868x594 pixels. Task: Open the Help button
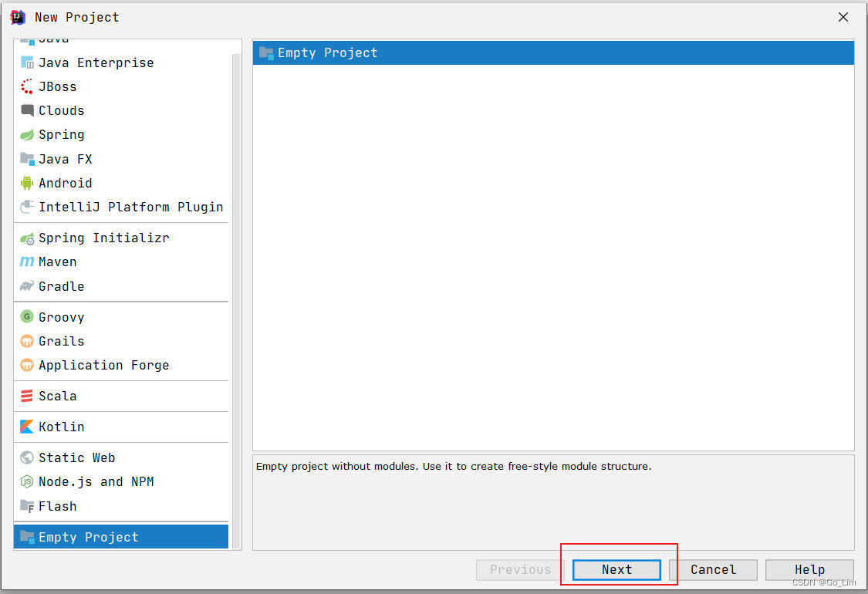pos(809,569)
